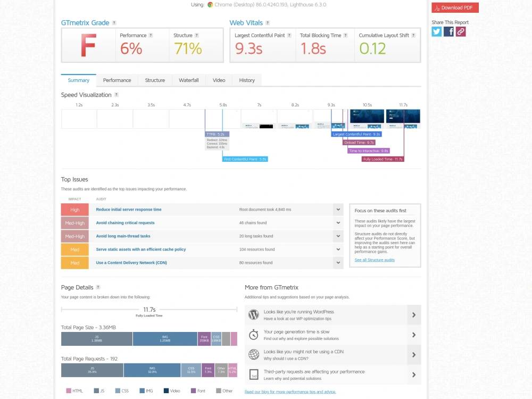The width and height of the screenshot is (532, 399).
Task: Copy report link icon
Action: (460, 31)
